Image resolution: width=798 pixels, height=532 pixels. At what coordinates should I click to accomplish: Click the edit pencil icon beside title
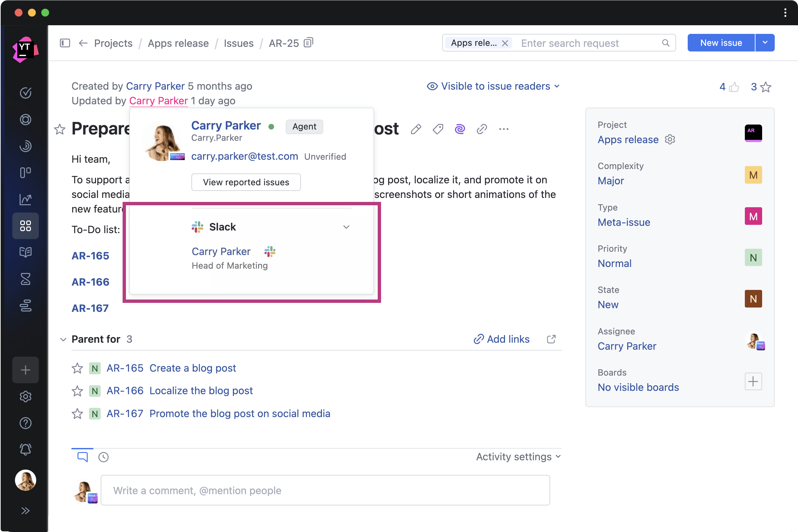pyautogui.click(x=416, y=129)
